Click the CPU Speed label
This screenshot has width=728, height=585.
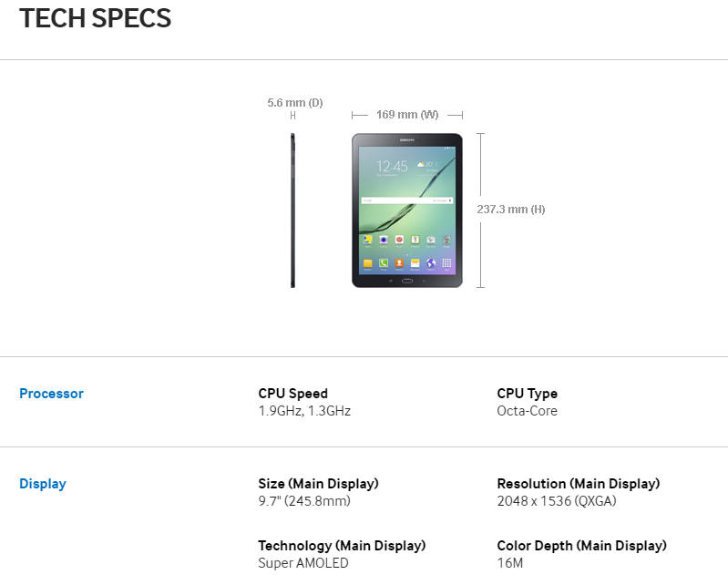292,394
